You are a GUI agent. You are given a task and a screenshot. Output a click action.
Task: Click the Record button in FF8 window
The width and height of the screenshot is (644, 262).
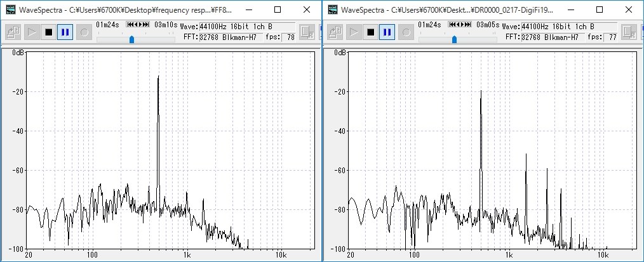point(84,32)
